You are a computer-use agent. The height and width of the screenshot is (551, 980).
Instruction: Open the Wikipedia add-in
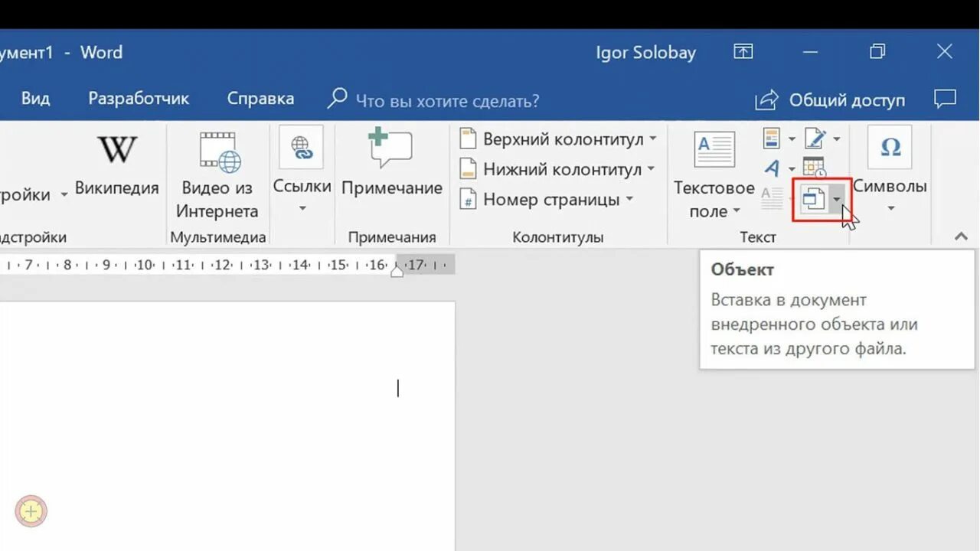pos(116,165)
